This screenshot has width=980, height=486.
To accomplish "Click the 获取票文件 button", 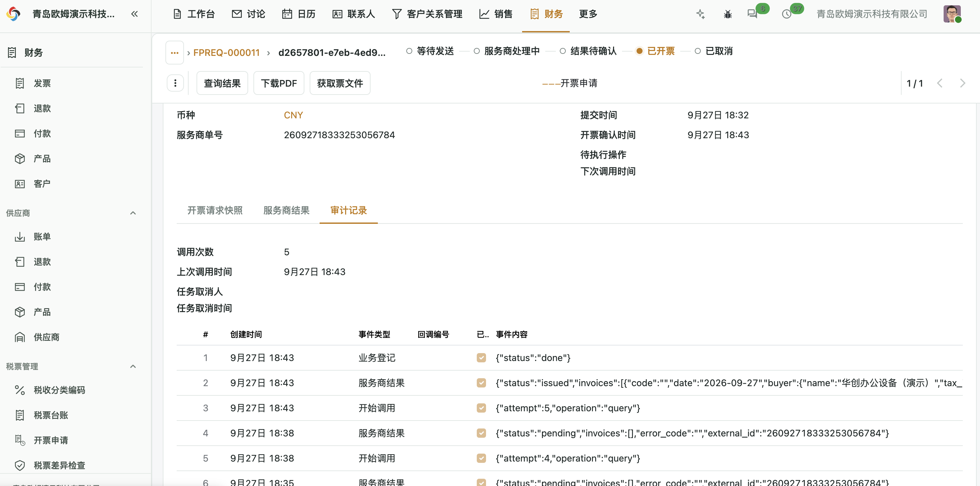I will (340, 83).
